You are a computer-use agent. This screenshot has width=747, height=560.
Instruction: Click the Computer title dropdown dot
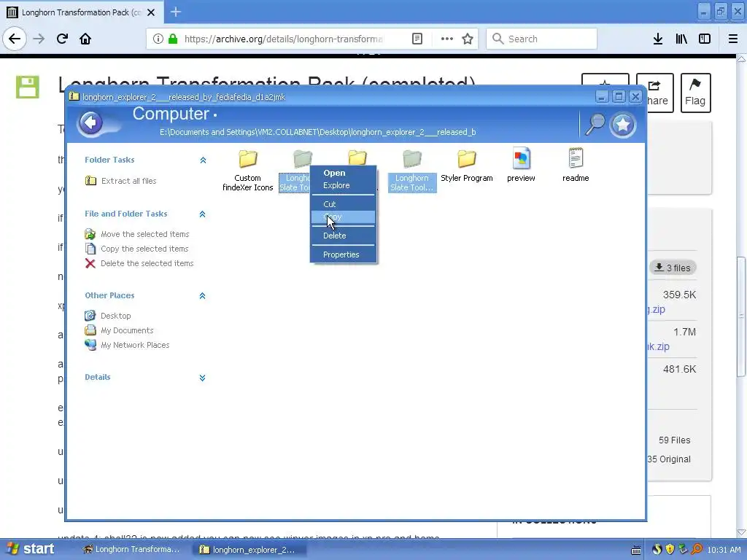(215, 115)
